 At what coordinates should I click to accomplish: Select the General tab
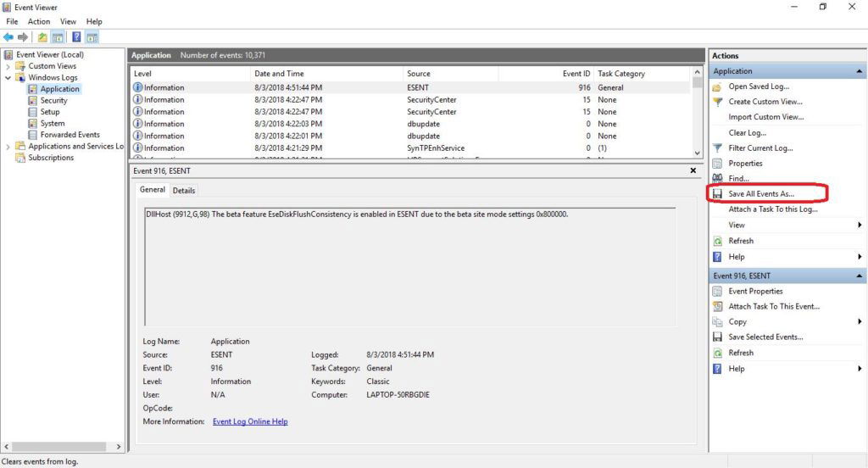click(153, 190)
